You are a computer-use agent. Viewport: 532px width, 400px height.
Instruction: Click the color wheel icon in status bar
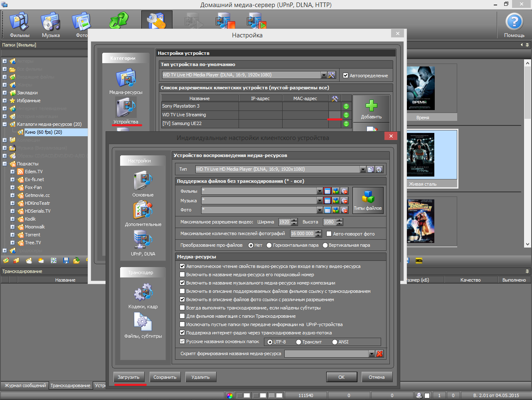[230, 395]
